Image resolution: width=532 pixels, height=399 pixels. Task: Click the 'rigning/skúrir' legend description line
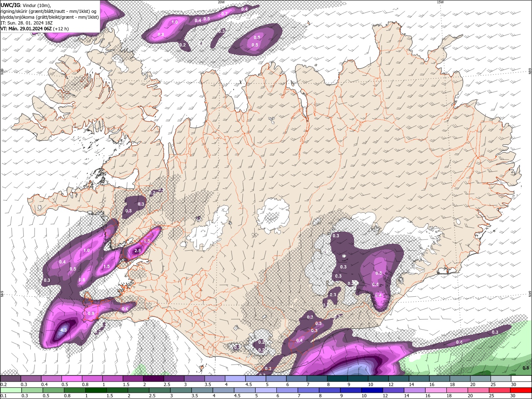[x=49, y=11]
